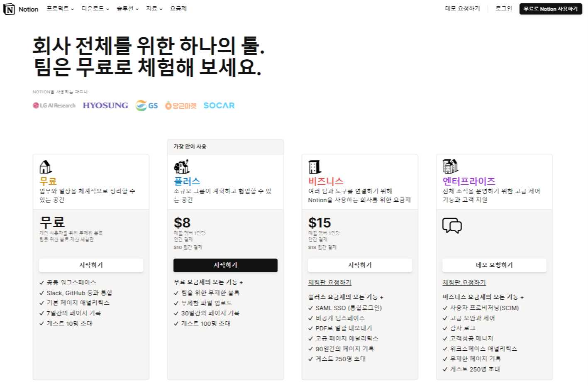The height and width of the screenshot is (386, 588).
Task: Click the 플러스 plan title
Action: coord(187,181)
